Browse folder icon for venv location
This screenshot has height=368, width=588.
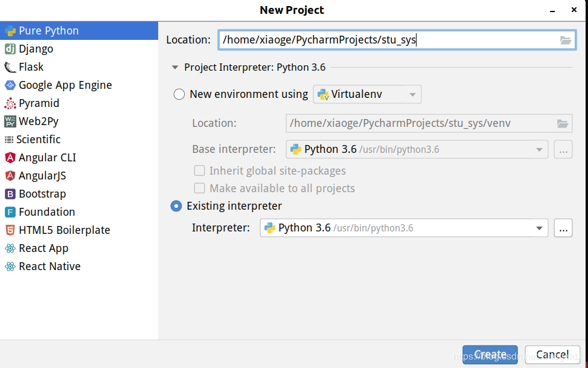click(563, 123)
